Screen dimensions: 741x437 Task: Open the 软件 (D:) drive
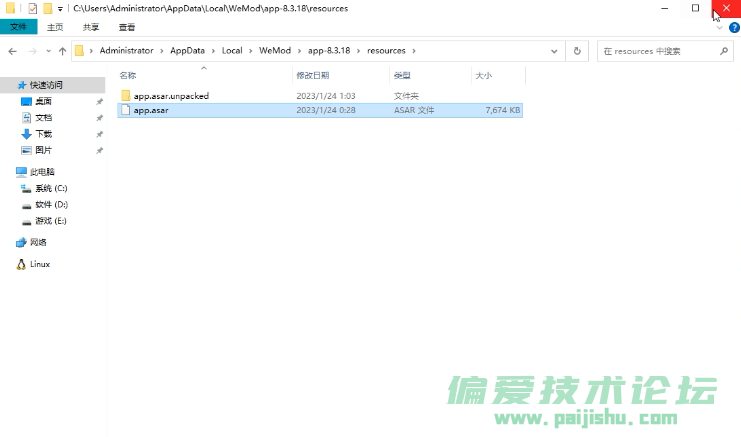pos(52,205)
